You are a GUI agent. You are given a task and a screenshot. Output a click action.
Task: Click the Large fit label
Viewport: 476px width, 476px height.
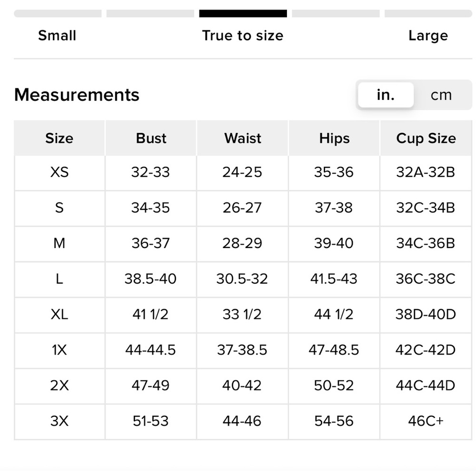coord(428,36)
